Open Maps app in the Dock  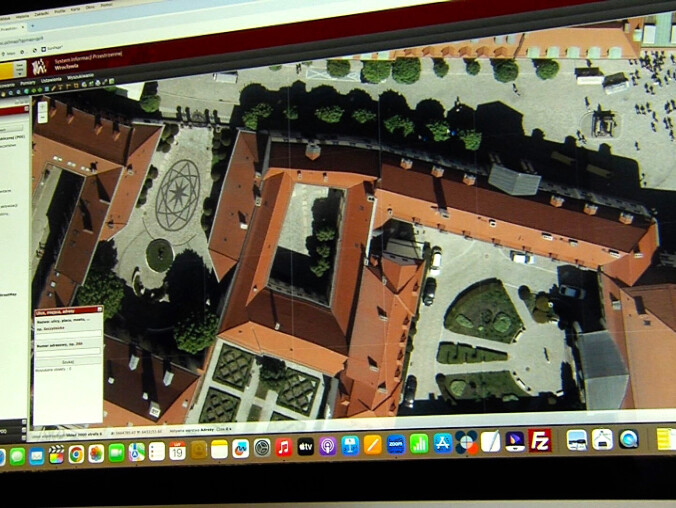point(136,452)
